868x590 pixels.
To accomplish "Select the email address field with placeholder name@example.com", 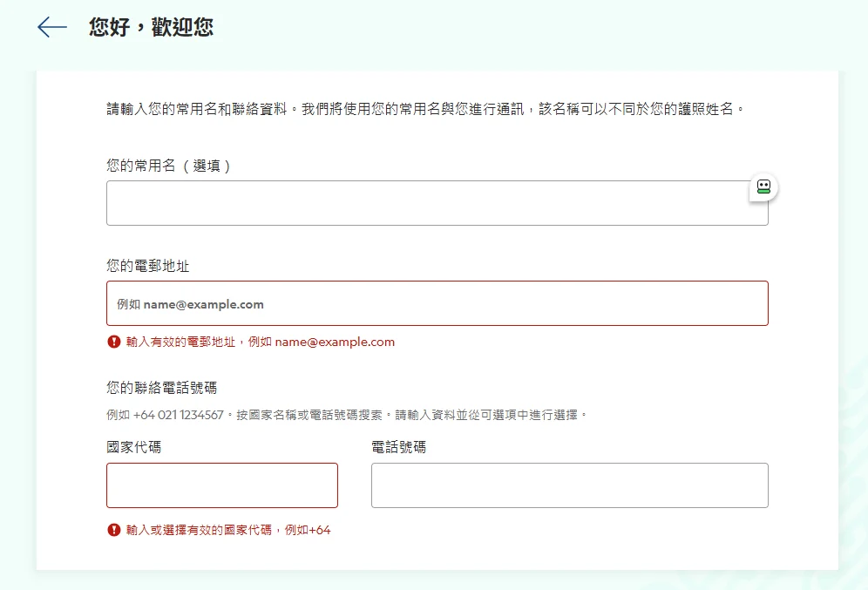I will tap(437, 303).
